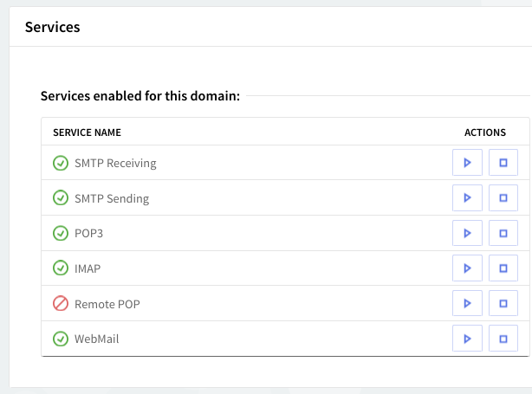Screen dimensions: 532x394
Task: Start the Remote POP service
Action: pos(467,304)
